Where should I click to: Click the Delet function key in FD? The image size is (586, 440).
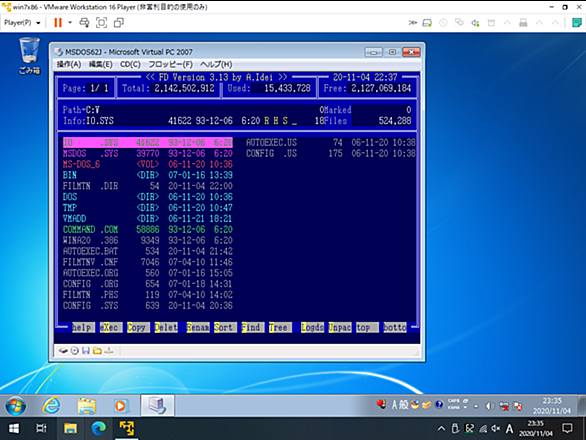pos(166,327)
